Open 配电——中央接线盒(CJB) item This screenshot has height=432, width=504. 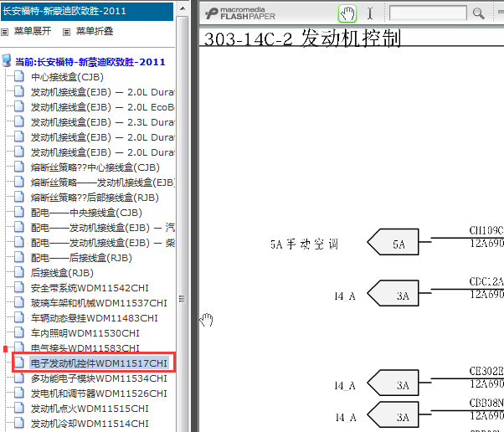(x=86, y=213)
